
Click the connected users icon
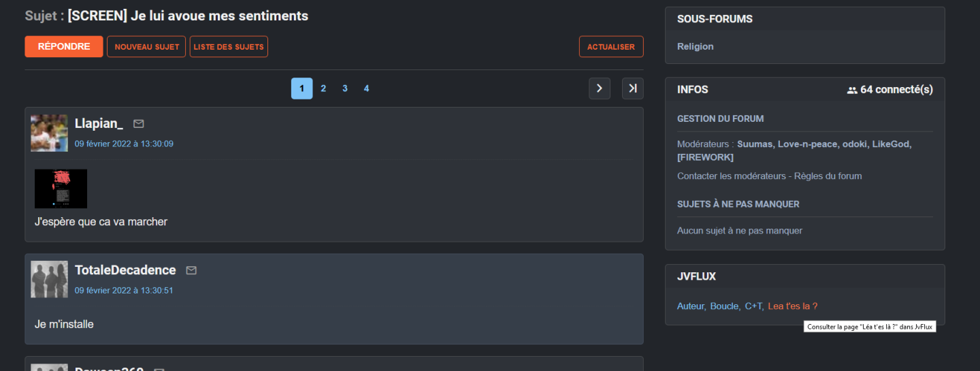852,90
